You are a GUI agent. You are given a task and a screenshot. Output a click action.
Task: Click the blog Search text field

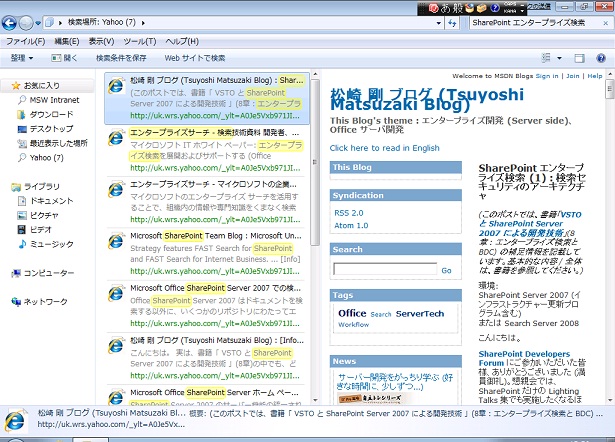coord(385,269)
